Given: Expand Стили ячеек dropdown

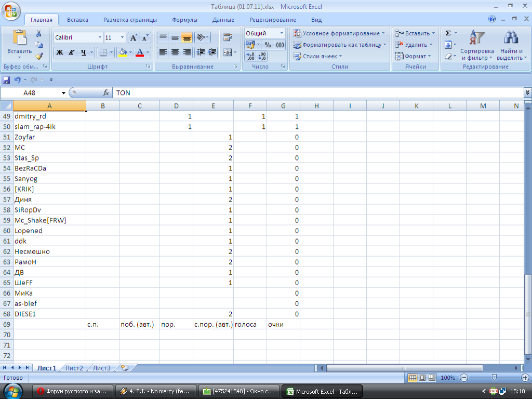Looking at the screenshot, I should pos(317,56).
